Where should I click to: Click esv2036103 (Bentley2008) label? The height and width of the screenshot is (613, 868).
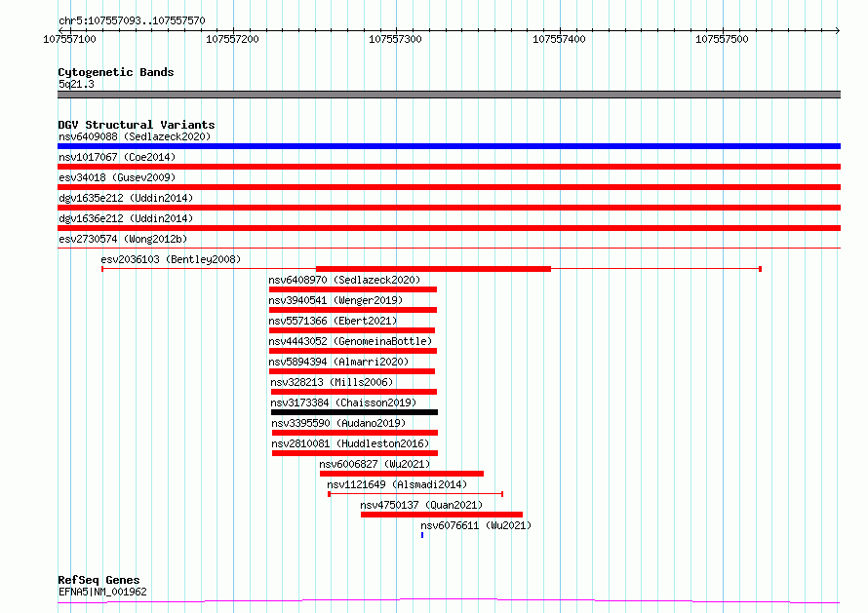click(x=171, y=259)
